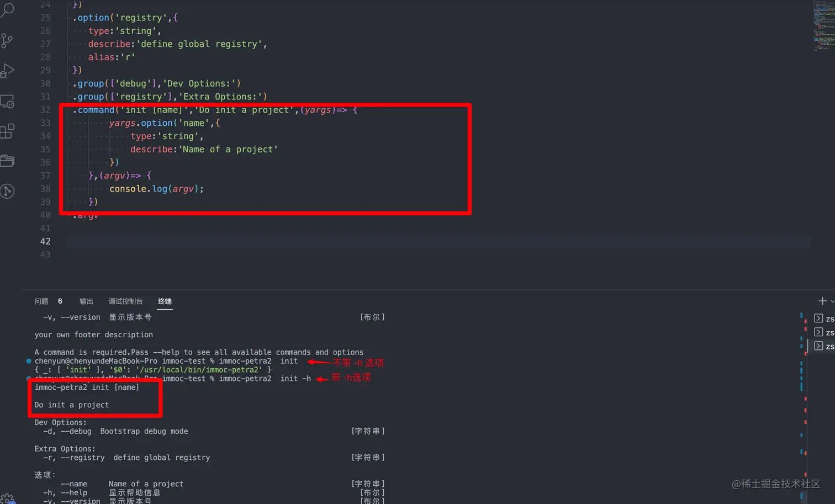Click 'Extra Options:' heading in terminal

point(65,449)
